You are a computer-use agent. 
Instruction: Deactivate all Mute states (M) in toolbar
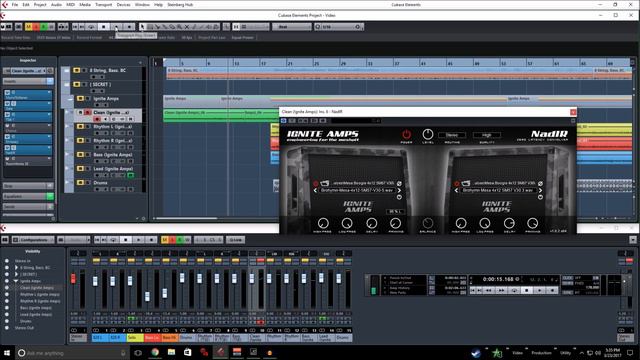(x=29, y=27)
